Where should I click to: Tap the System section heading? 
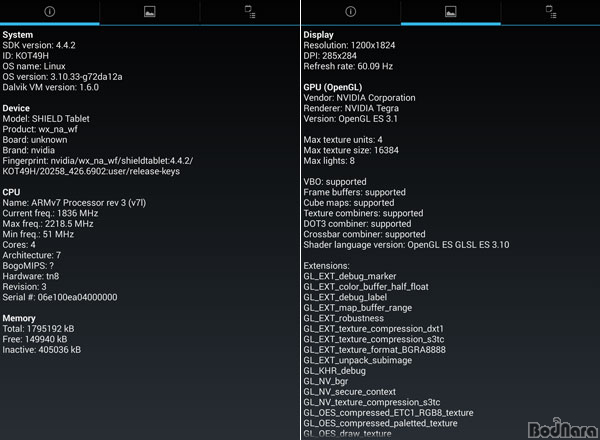pos(18,35)
